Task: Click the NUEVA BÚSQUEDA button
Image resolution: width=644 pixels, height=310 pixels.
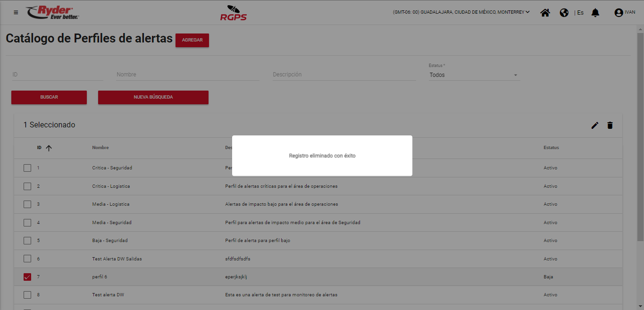Action: 153,97
